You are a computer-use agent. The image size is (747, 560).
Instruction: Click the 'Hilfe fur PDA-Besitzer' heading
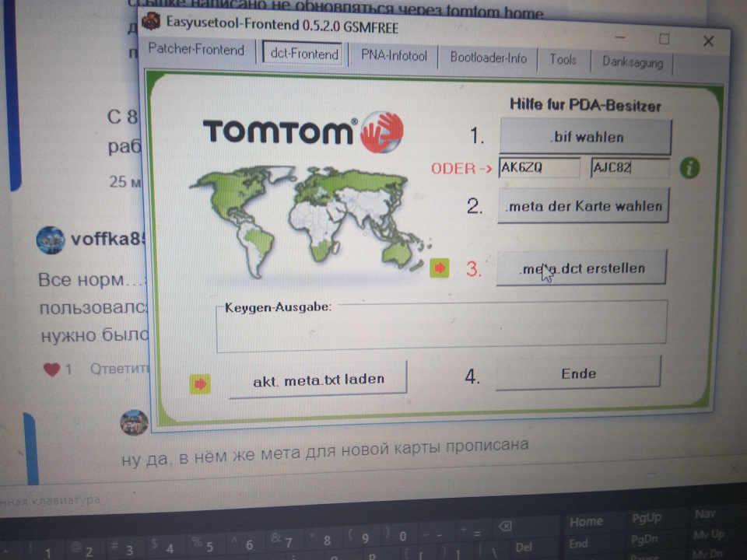tap(585, 105)
